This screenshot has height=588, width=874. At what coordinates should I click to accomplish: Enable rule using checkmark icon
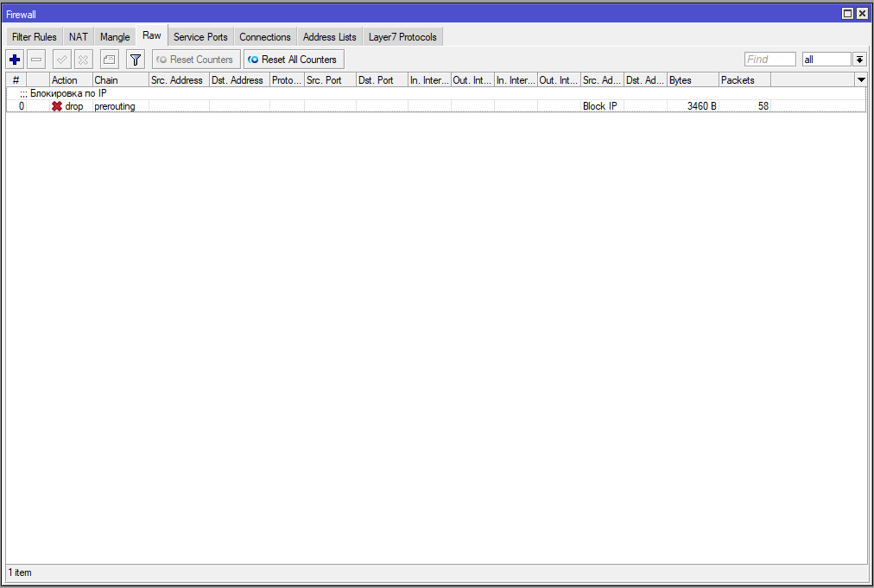[62, 59]
